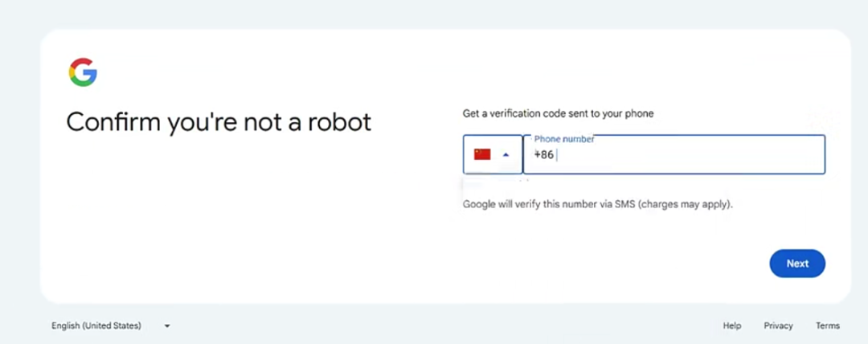Screen dimensions: 868x344
Task: Click the word "Google" in the SMS notice
Action: point(478,204)
